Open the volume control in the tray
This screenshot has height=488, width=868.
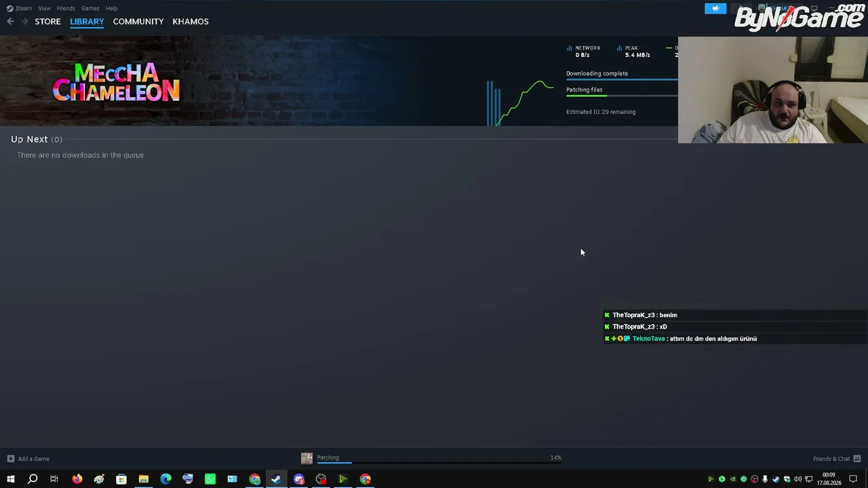(x=797, y=479)
